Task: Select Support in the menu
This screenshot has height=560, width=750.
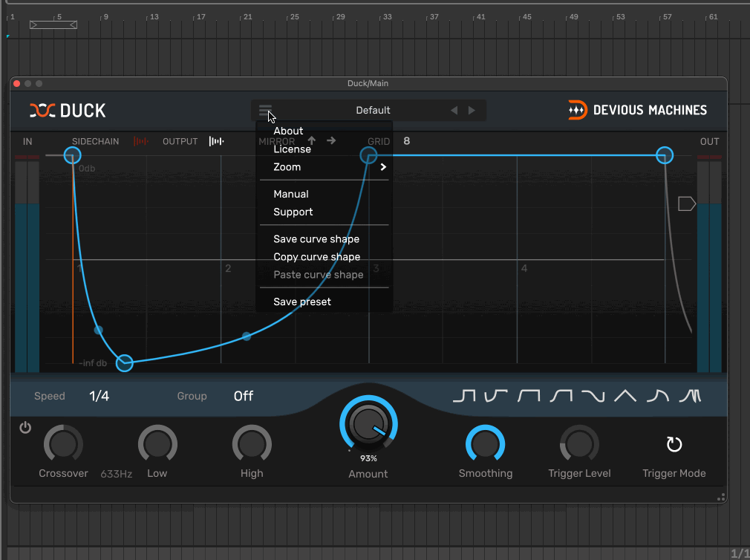Action: pyautogui.click(x=293, y=212)
